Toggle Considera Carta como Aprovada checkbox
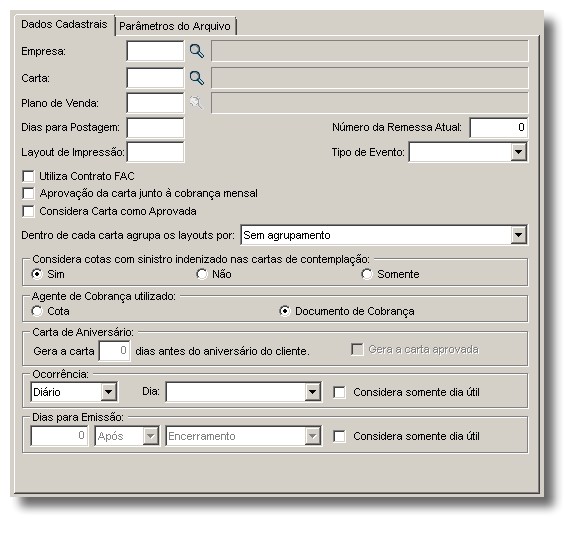Screen dimensions: 564x547 click(x=28, y=211)
